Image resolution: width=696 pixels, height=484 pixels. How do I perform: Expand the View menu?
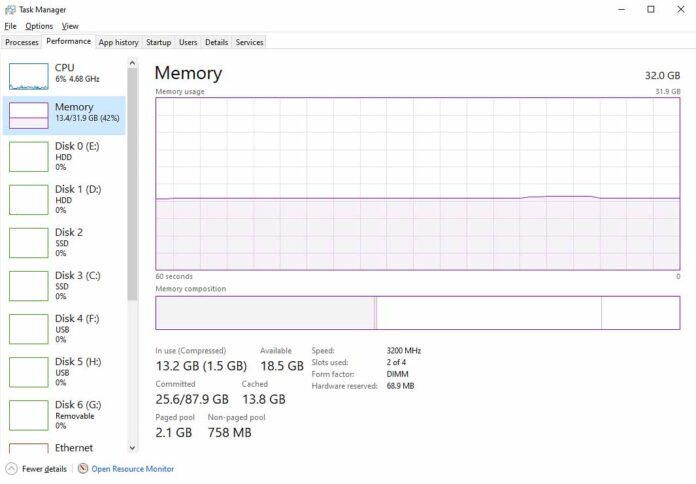70,26
